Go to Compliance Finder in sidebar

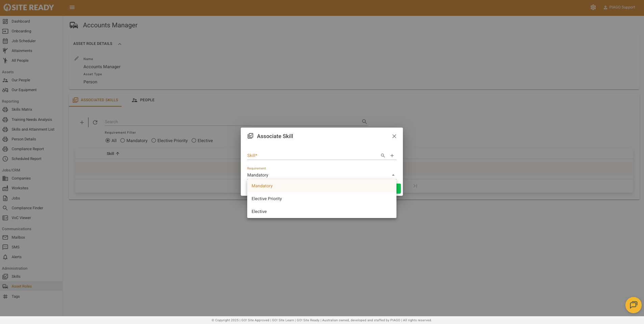(27, 208)
